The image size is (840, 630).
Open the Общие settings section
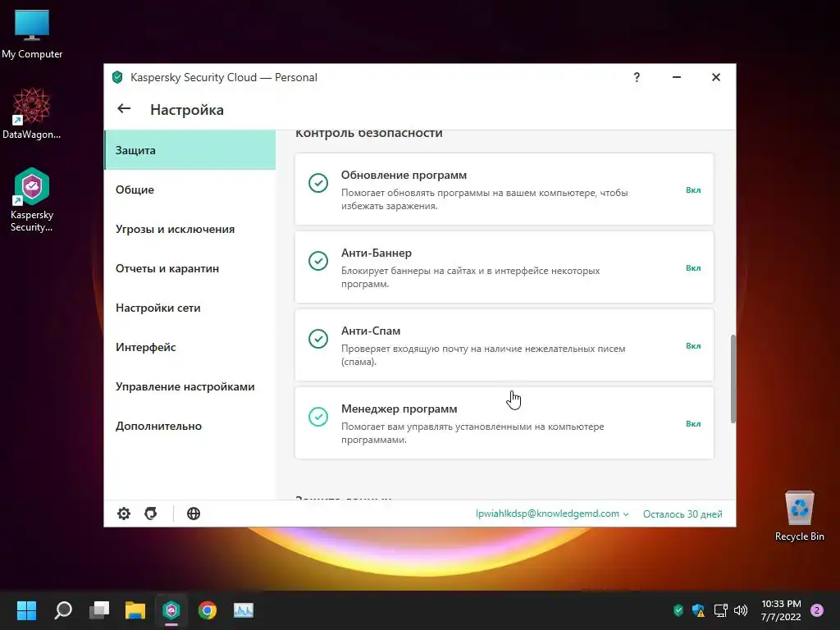coord(190,189)
